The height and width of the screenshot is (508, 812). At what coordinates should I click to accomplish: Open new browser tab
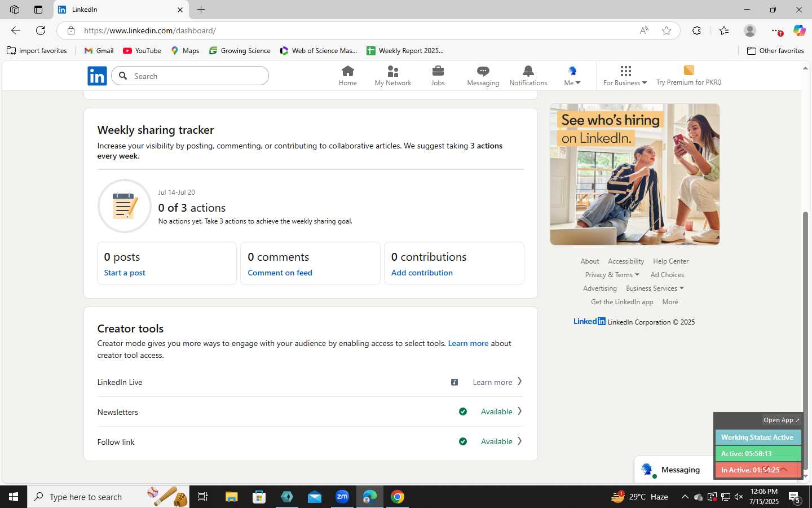coord(201,10)
